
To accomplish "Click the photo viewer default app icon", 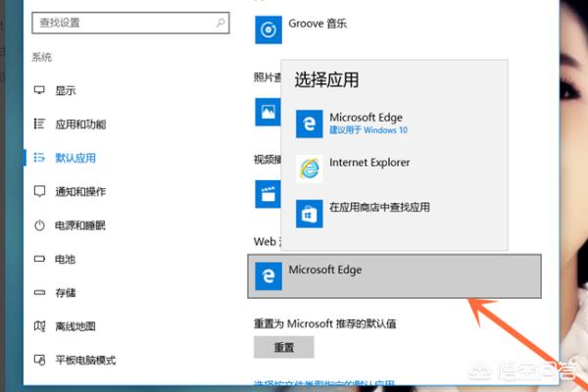I will tap(268, 112).
